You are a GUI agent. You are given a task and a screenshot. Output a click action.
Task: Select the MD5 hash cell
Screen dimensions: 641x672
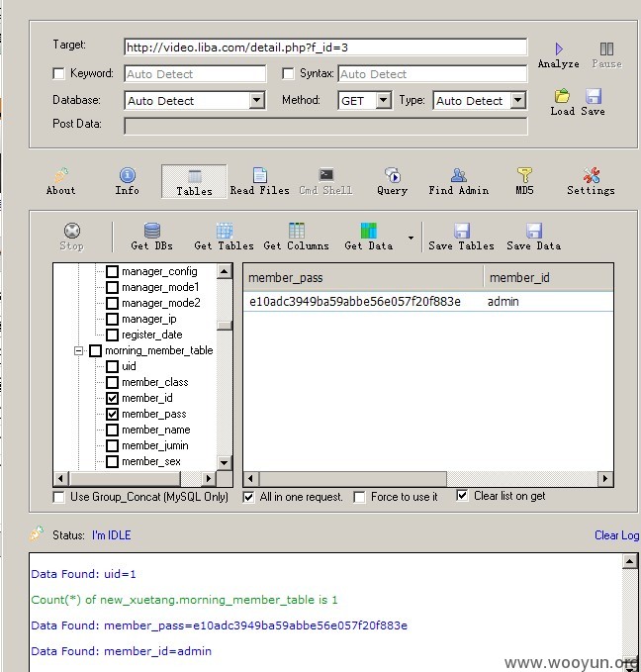(x=355, y=302)
